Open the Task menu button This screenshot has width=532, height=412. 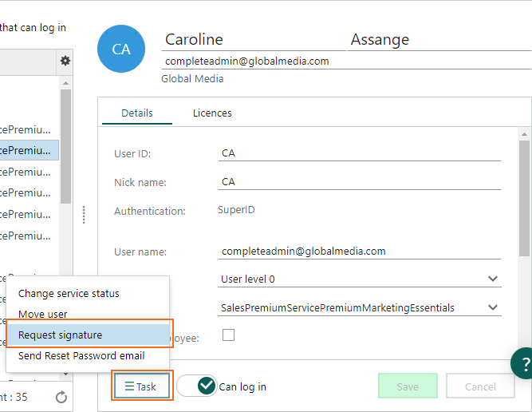142,386
